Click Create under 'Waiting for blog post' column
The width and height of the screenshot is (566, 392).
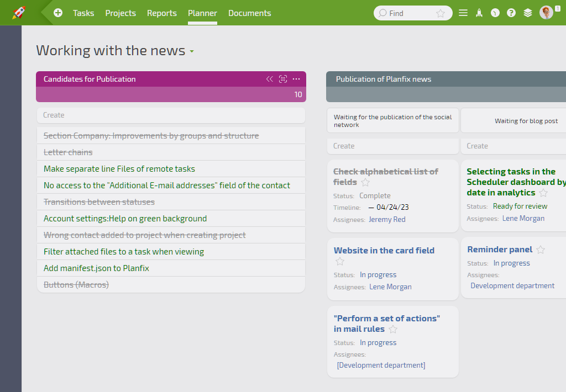coord(513,146)
